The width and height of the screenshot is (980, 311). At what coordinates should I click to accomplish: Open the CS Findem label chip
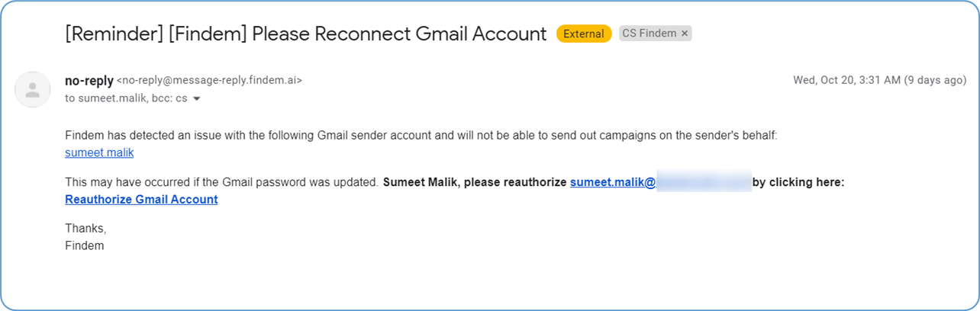click(x=650, y=34)
